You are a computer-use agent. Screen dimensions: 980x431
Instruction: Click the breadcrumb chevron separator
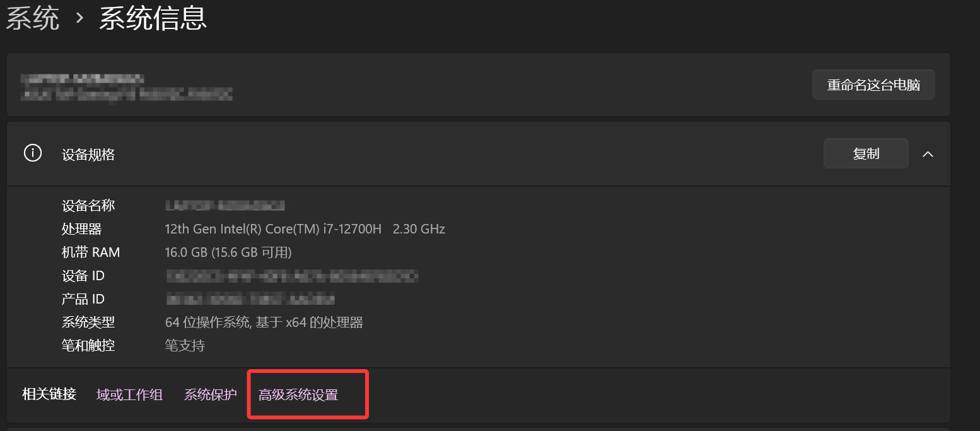point(79,18)
